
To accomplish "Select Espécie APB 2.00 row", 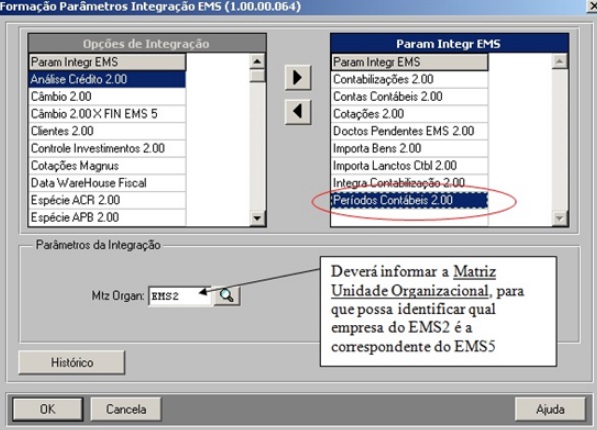I will [x=107, y=217].
